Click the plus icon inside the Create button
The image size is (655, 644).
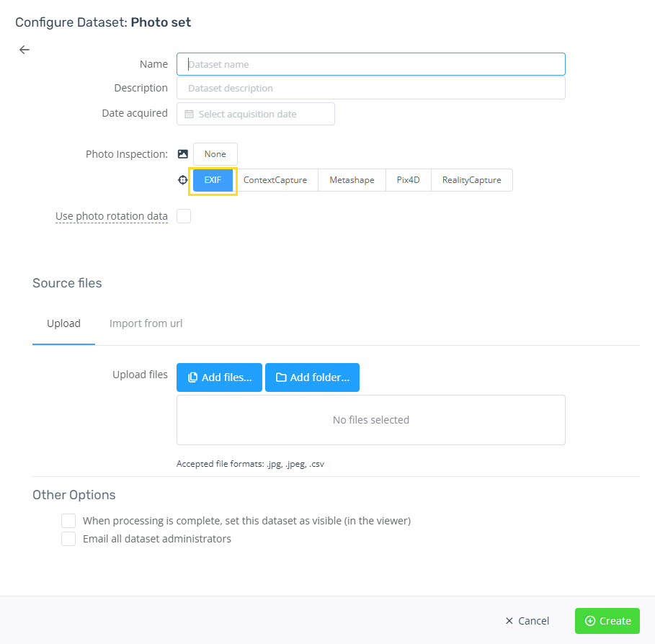[591, 620]
